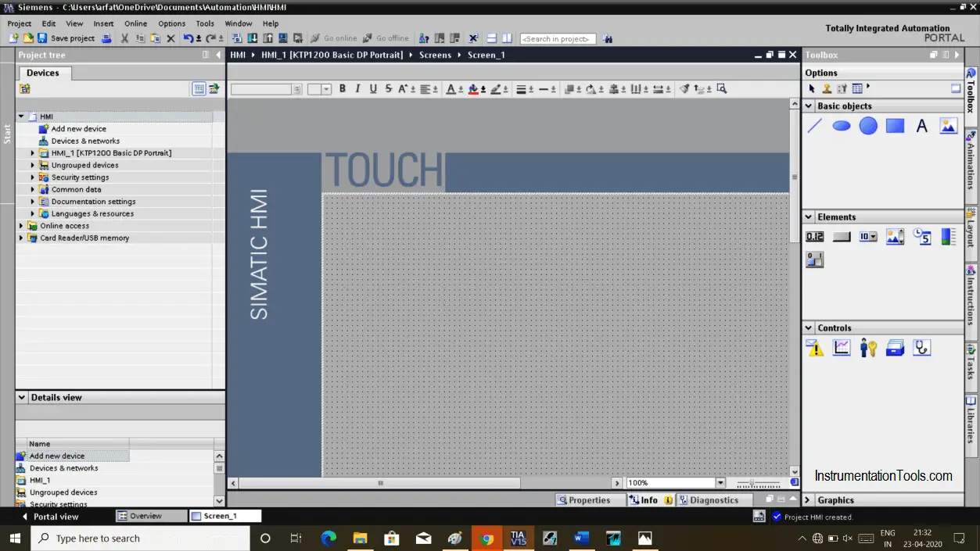Select the System diagnostic view control

point(921,348)
